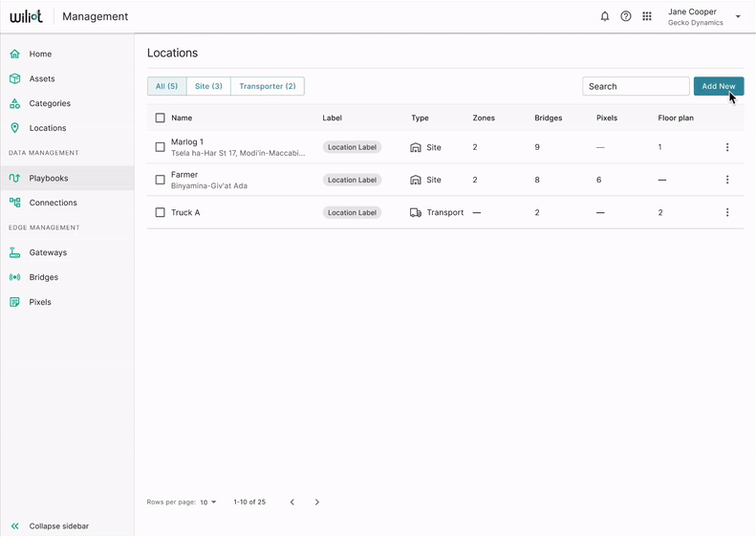Viewport: 756px width, 537px height.
Task: Click Collapse sidebar label
Action: point(59,526)
